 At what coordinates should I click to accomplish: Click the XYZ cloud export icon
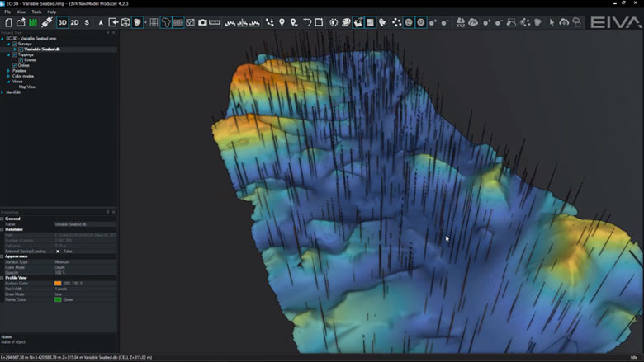point(461,22)
